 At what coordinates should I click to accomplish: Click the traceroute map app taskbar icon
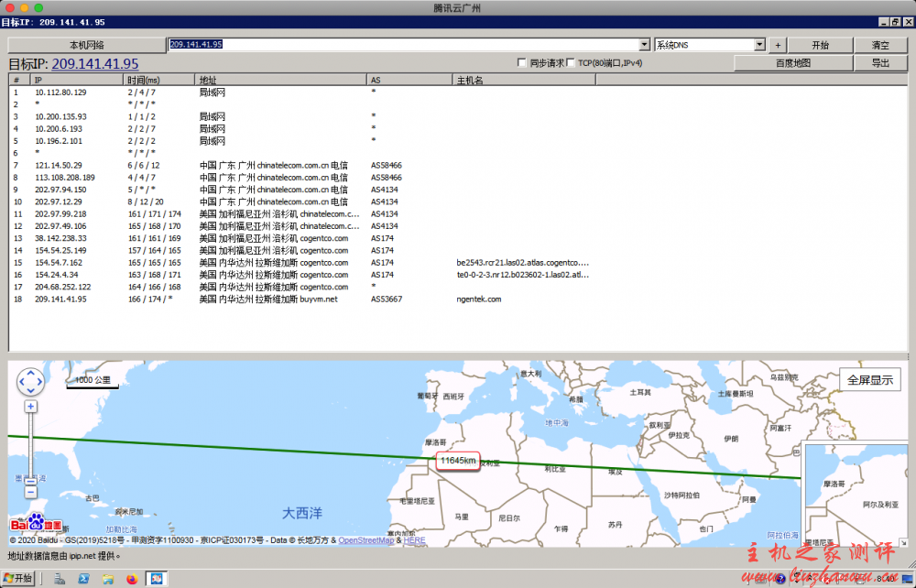(157, 579)
